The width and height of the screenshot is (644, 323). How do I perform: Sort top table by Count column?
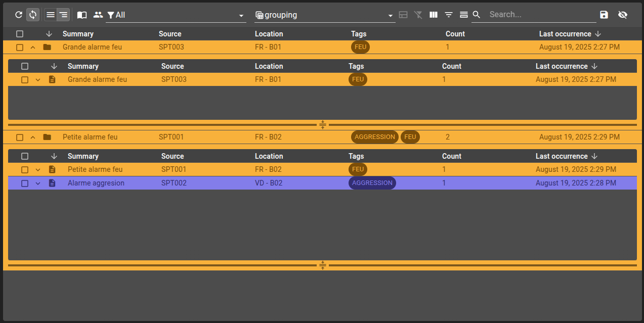pyautogui.click(x=455, y=34)
